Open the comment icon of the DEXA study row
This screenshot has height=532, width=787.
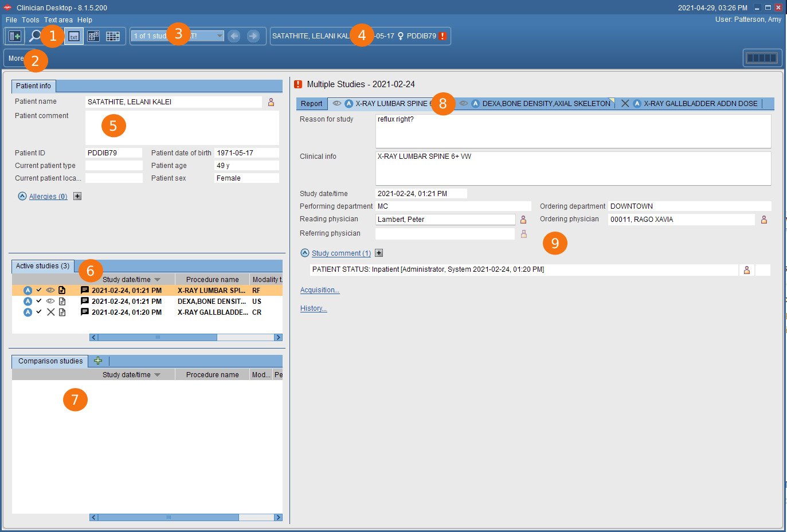tap(85, 302)
